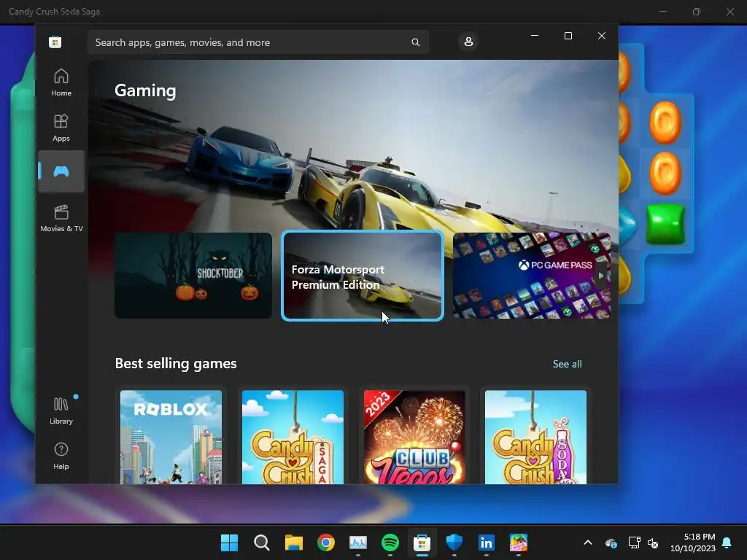Click the Microsoft Store taskbar icon
The image size is (747, 560).
coord(422,542)
